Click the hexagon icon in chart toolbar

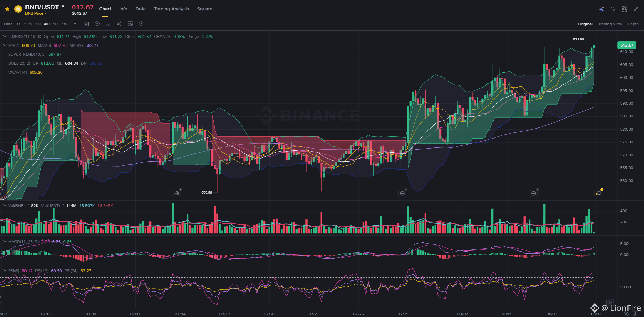coord(141,24)
